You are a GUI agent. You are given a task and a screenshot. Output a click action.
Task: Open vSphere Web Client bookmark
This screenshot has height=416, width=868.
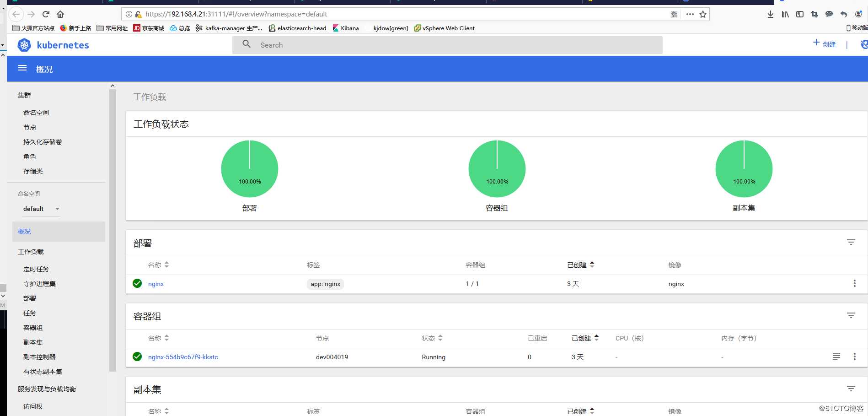pos(445,28)
